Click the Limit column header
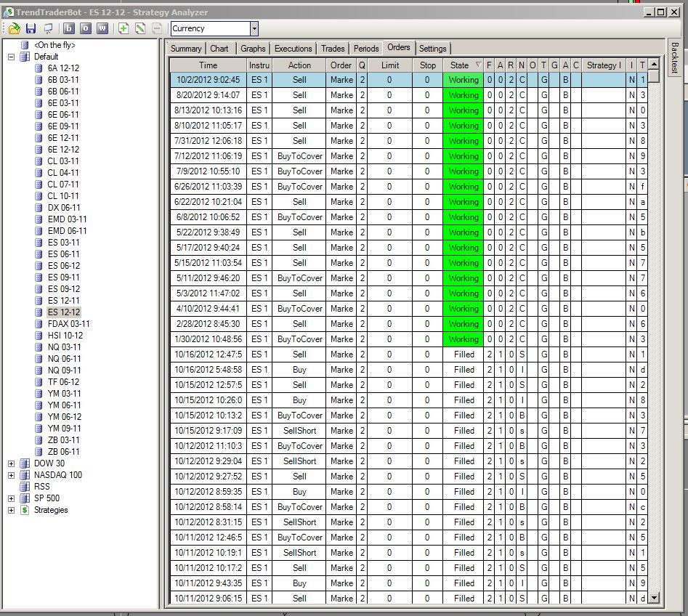The width and height of the screenshot is (688, 616). pos(389,65)
